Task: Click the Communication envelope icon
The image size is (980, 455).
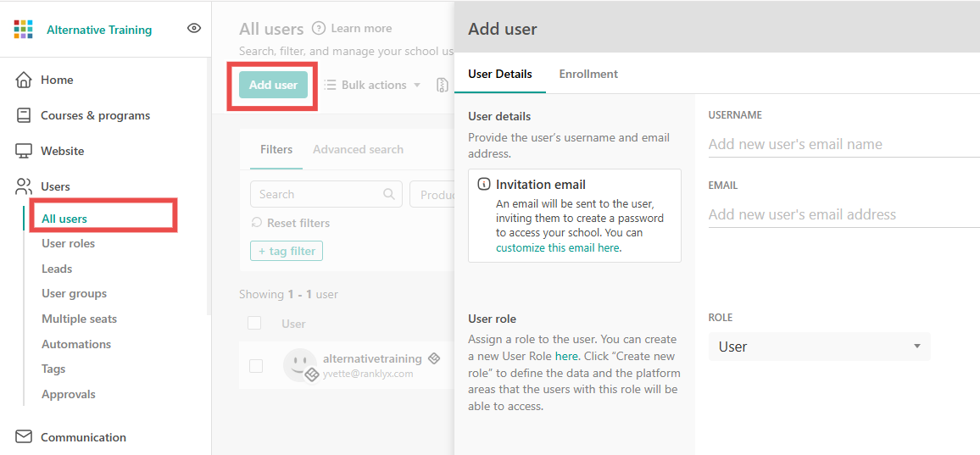Action: (x=24, y=437)
